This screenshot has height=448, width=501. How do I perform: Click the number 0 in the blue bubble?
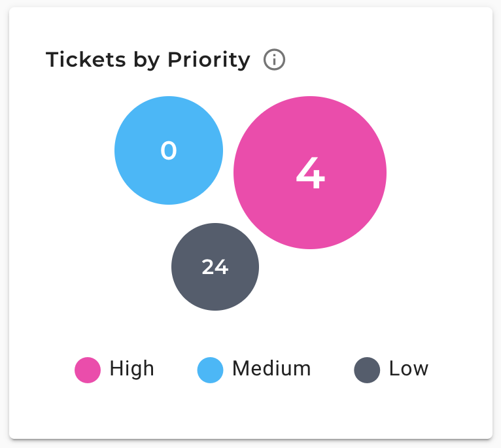(169, 150)
